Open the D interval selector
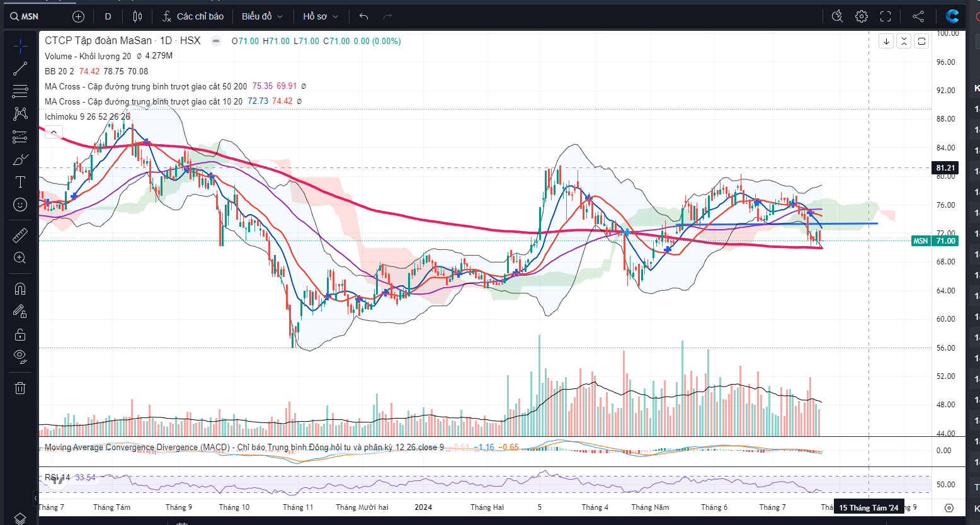This screenshot has height=525, width=980. point(108,16)
